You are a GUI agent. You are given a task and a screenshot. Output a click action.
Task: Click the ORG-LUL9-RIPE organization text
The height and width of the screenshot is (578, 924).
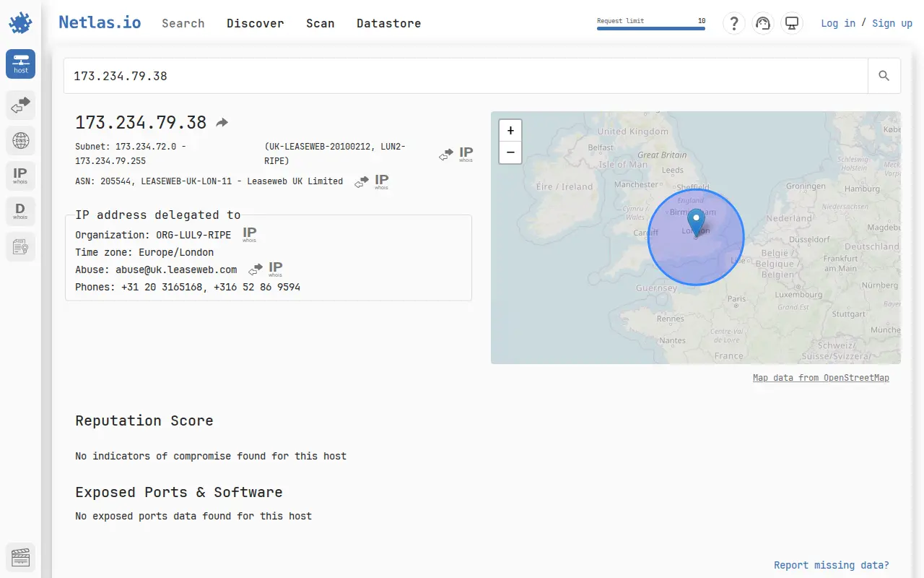[x=193, y=235]
